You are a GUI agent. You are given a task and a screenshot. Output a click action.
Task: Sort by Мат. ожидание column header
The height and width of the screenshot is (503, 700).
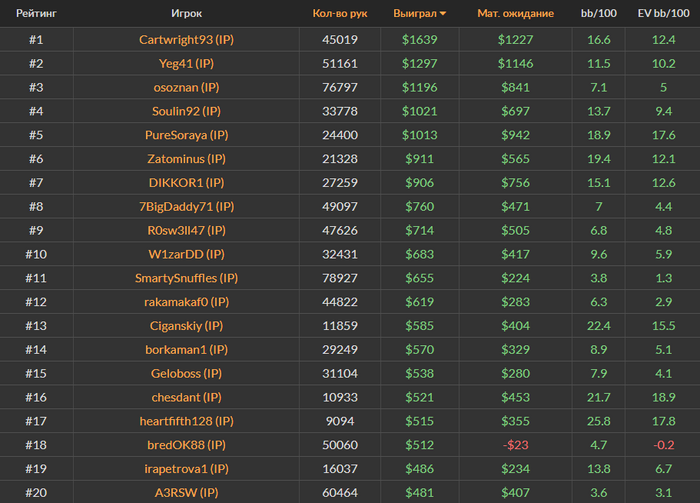point(516,13)
